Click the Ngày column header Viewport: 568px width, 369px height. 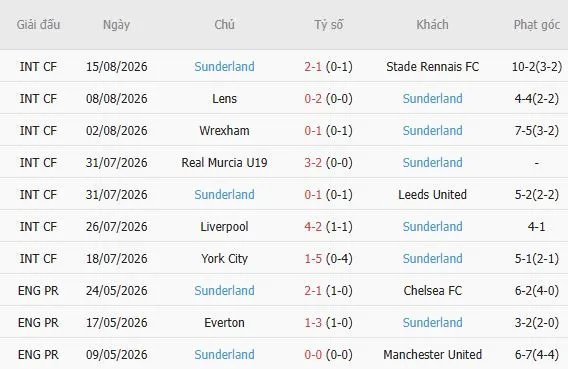tap(116, 25)
